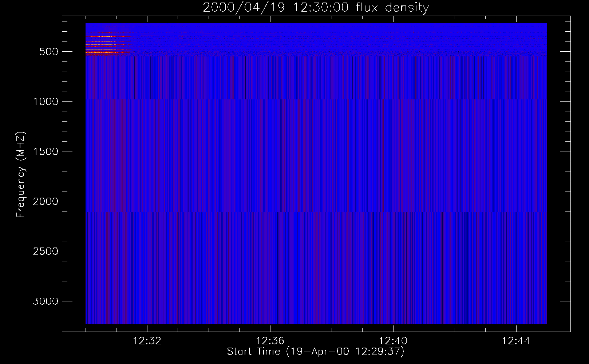Click the 'Frequency (MHZ)' axis label

(x=21, y=174)
